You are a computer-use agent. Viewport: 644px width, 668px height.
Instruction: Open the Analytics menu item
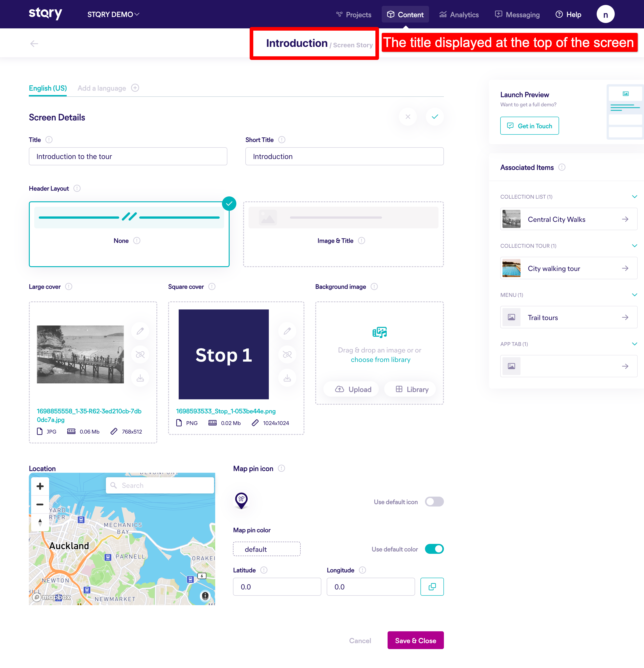[x=459, y=15]
